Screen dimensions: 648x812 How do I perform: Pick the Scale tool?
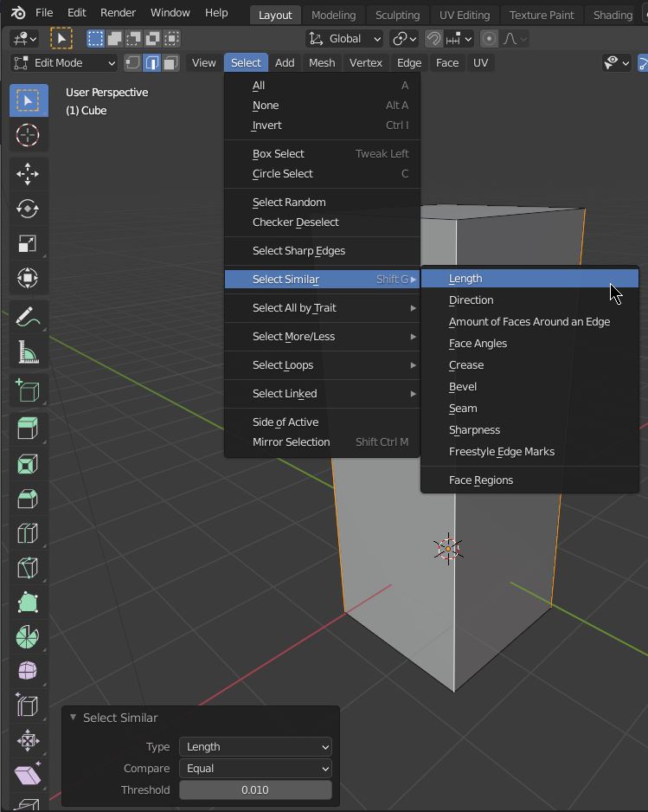pos(29,243)
